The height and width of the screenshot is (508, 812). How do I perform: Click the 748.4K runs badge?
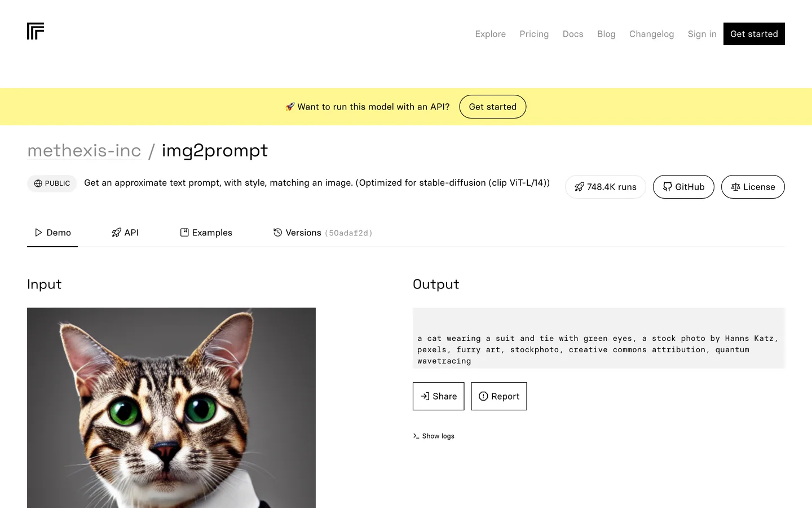(x=606, y=187)
